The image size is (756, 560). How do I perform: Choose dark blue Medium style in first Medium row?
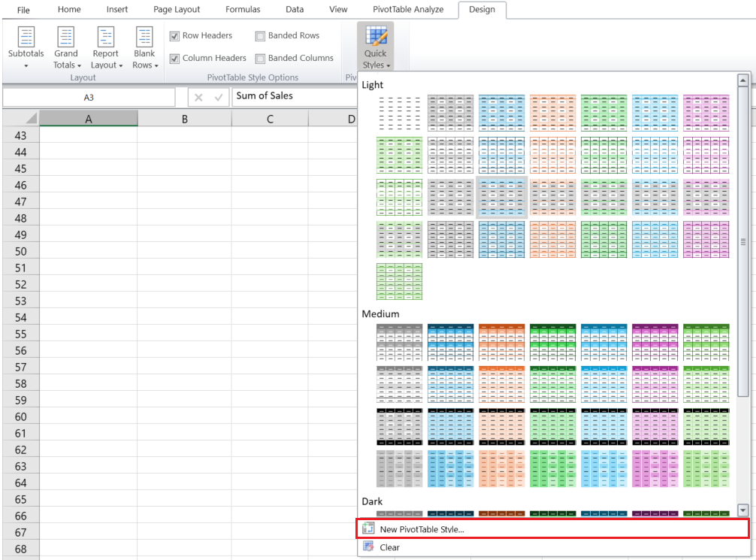[x=450, y=343]
